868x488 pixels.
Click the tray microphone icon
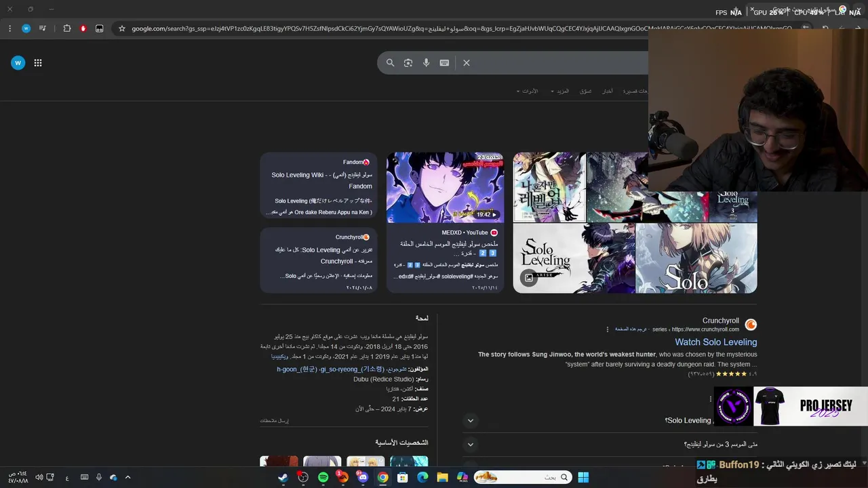point(99,477)
